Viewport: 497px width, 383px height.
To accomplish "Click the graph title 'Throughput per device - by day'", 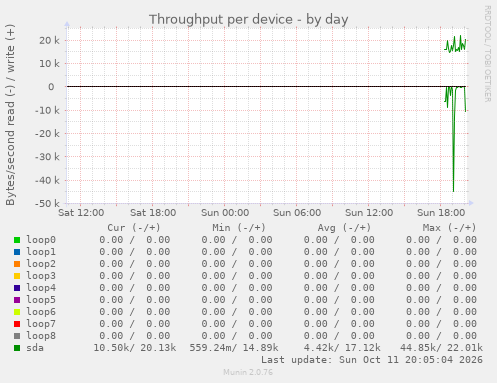I will click(248, 20).
